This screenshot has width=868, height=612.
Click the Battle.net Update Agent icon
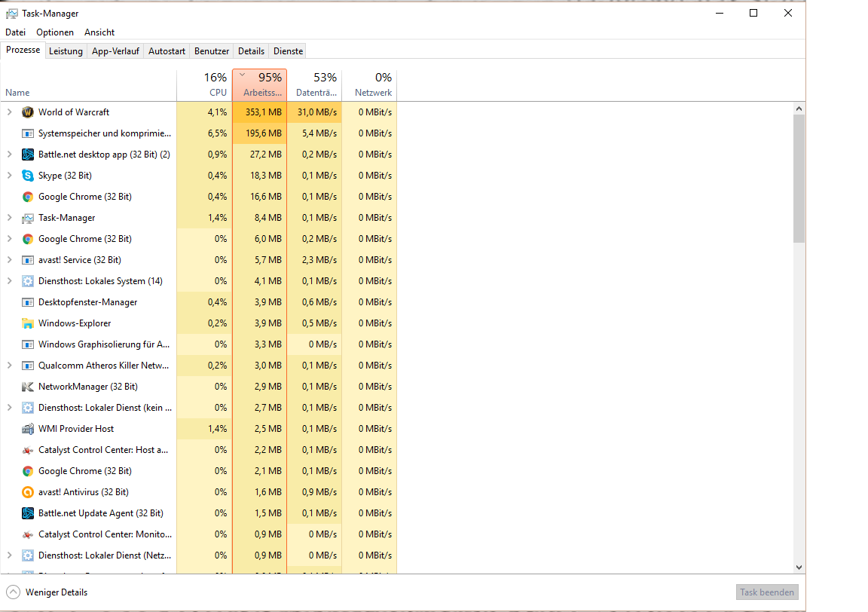pos(28,513)
